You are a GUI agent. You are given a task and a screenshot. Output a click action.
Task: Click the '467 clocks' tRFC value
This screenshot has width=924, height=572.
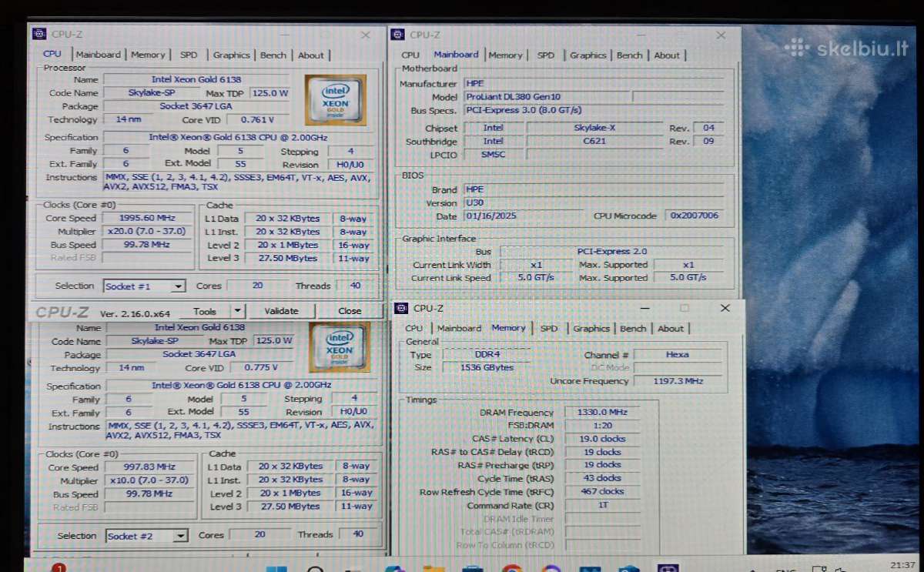602,491
